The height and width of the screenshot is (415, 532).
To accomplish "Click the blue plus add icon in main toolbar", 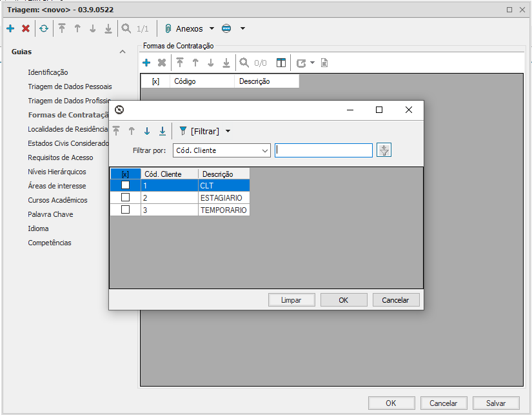I will coord(10,28).
